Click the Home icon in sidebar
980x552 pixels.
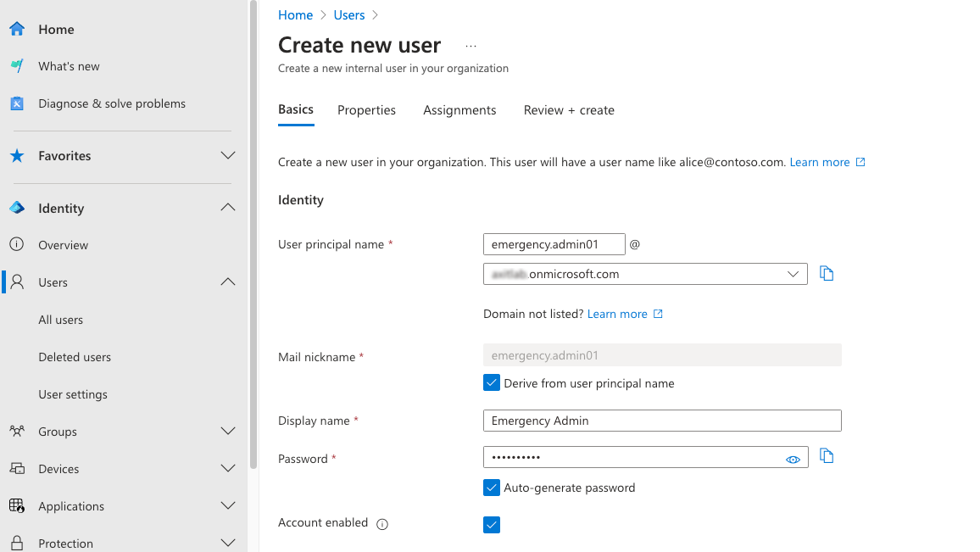17,29
